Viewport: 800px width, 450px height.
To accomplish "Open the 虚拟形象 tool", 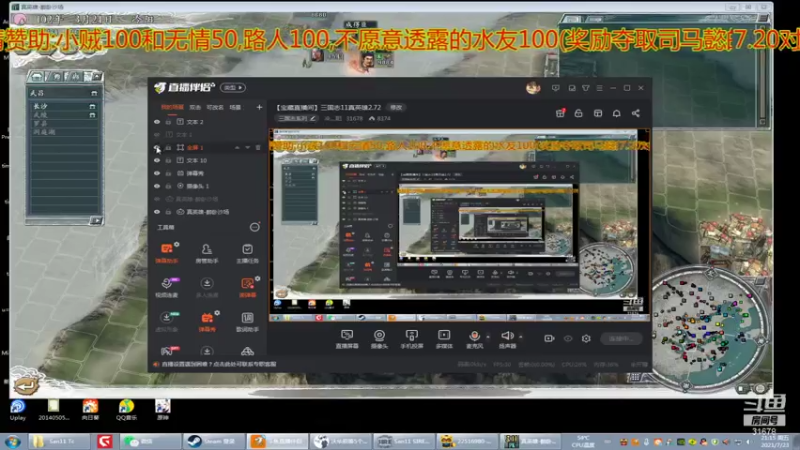I will coord(166,321).
